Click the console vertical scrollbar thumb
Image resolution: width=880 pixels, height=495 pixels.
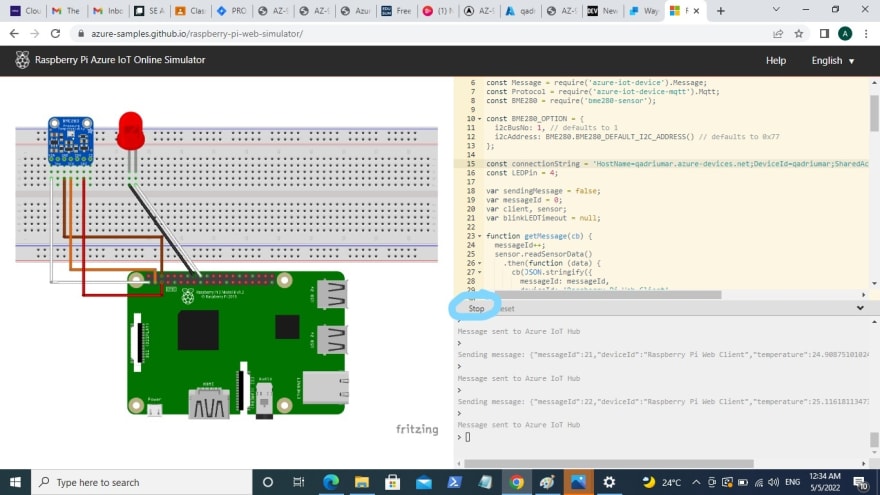point(874,439)
